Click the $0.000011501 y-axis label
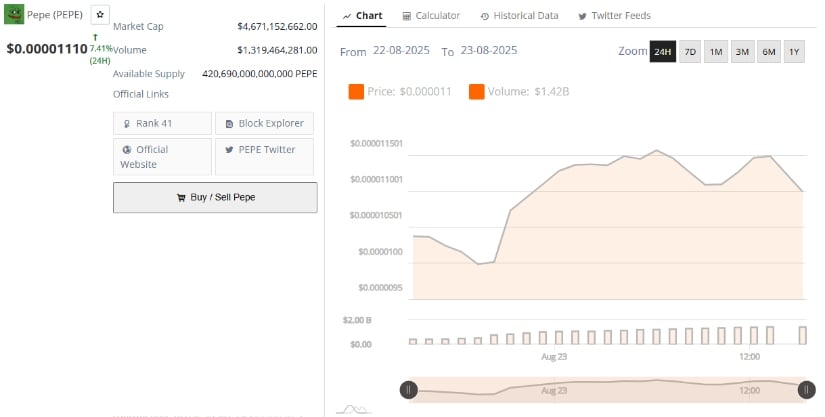Image resolution: width=825 pixels, height=417 pixels. click(377, 144)
